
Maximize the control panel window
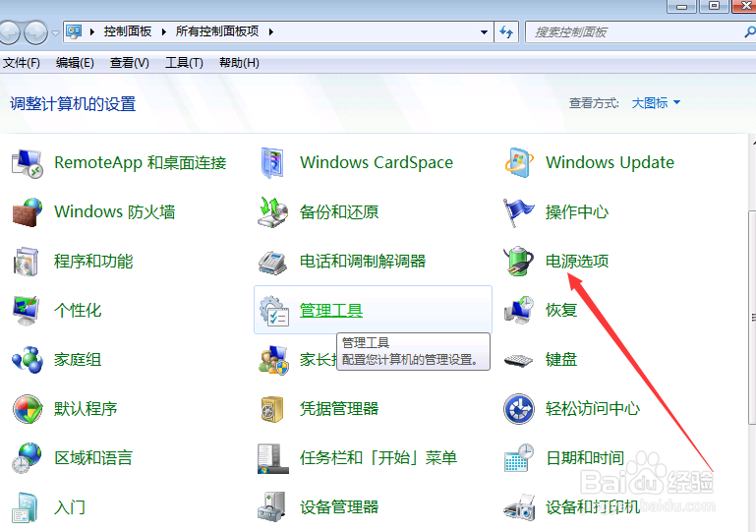click(x=715, y=6)
